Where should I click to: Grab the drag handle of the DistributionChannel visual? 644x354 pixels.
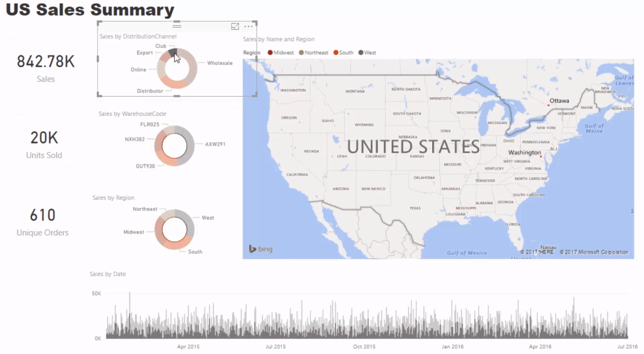(x=177, y=26)
